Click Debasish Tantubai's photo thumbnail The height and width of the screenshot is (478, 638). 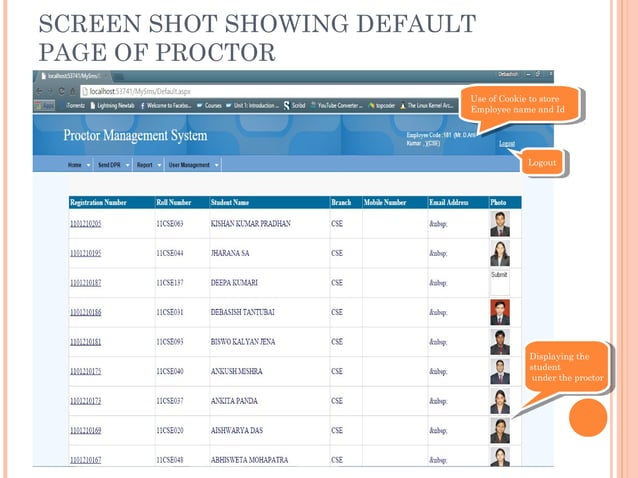click(x=500, y=313)
